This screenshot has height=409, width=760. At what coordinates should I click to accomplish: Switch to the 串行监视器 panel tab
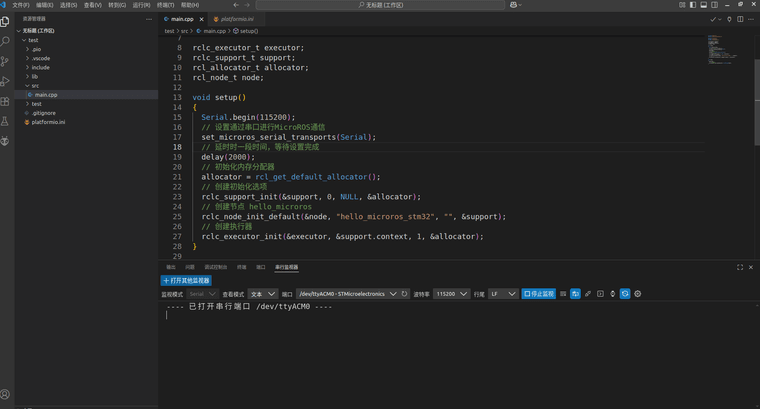click(x=286, y=267)
